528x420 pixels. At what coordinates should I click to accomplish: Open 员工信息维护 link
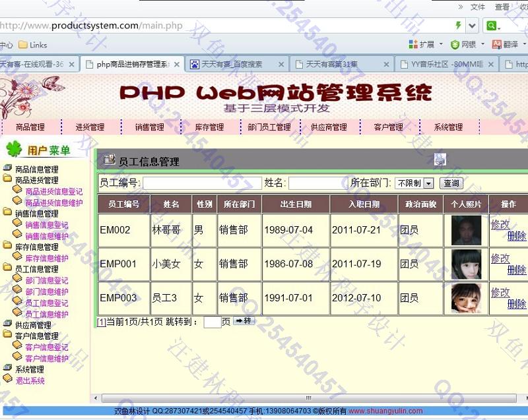pyautogui.click(x=47, y=314)
